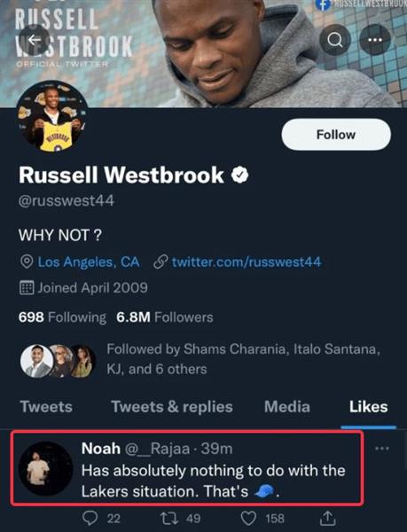
Task: Open the twitter.com/russwest44 link
Action: click(x=247, y=262)
